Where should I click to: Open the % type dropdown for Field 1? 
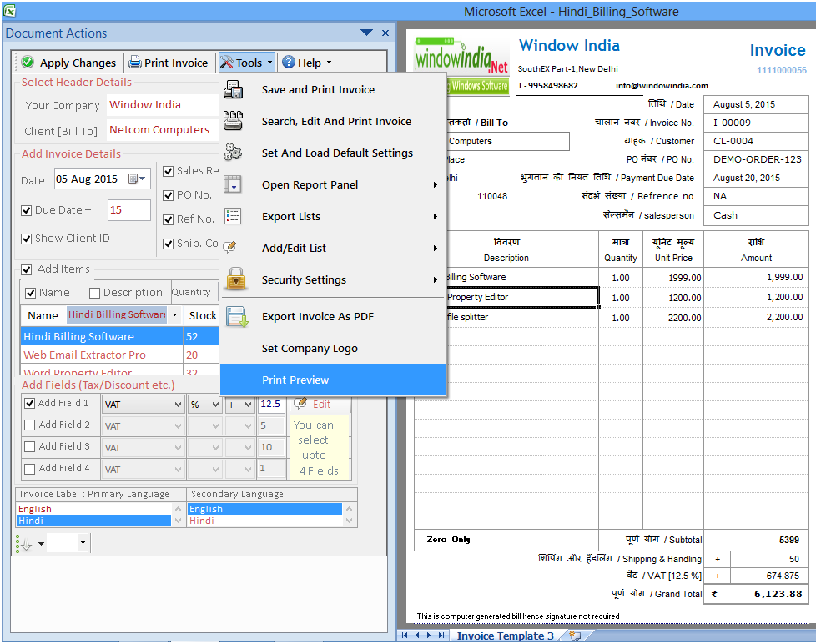pos(215,405)
